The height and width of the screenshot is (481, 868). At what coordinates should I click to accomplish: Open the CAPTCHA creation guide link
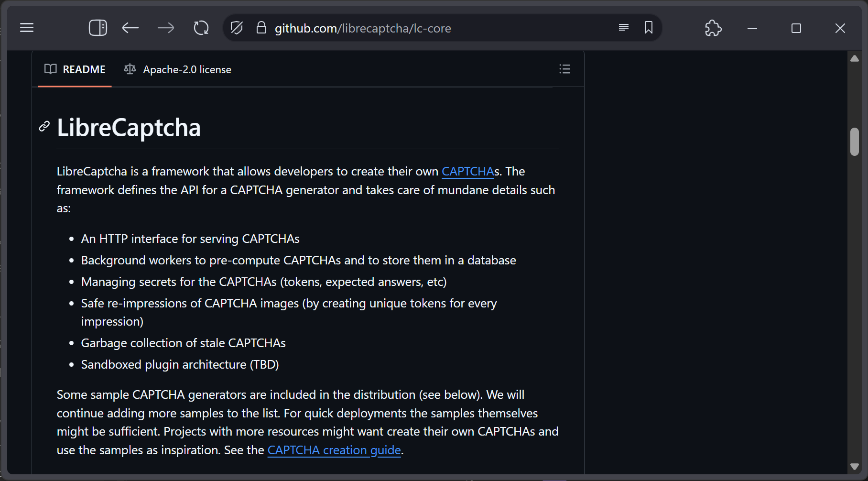click(x=334, y=450)
